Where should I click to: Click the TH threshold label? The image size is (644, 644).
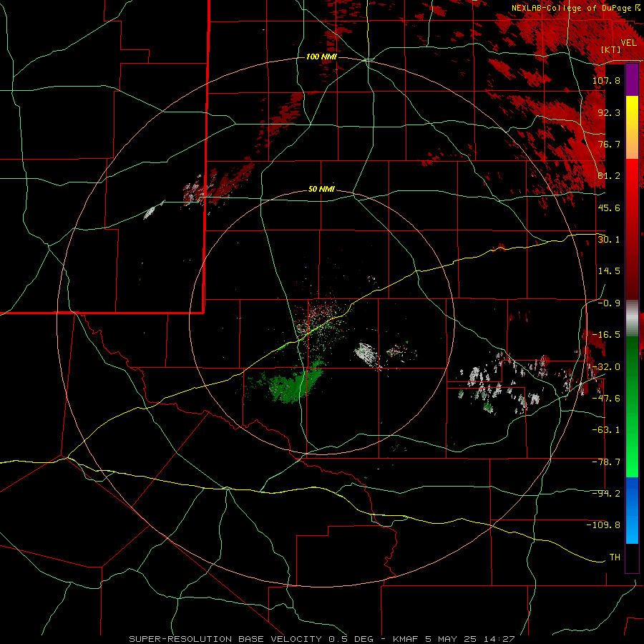(615, 557)
